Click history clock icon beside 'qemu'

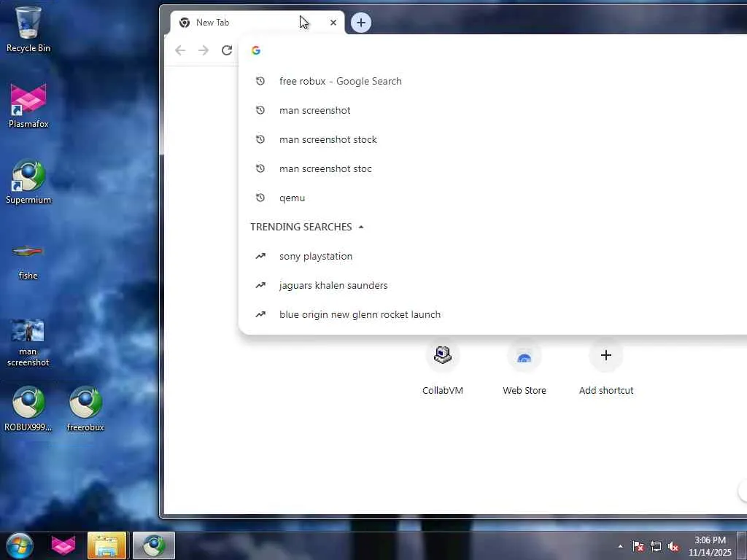click(260, 198)
